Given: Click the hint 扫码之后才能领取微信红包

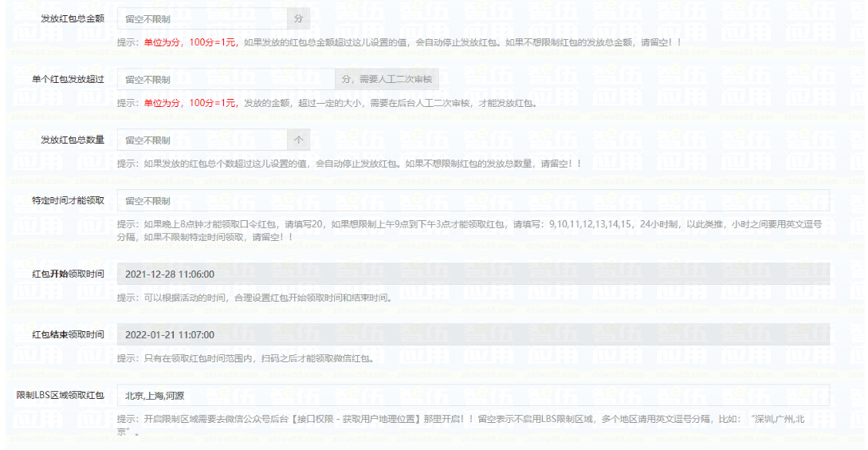Looking at the screenshot, I should pyautogui.click(x=245, y=358).
